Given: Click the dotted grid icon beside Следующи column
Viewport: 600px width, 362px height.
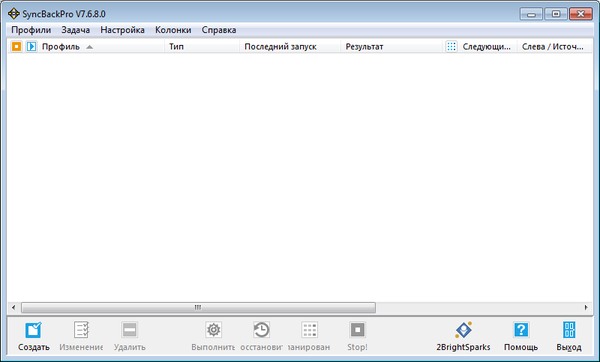Looking at the screenshot, I should click(452, 47).
